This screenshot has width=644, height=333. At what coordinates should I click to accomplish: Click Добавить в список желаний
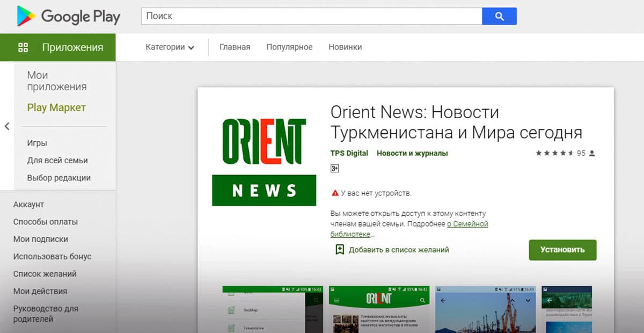[399, 250]
